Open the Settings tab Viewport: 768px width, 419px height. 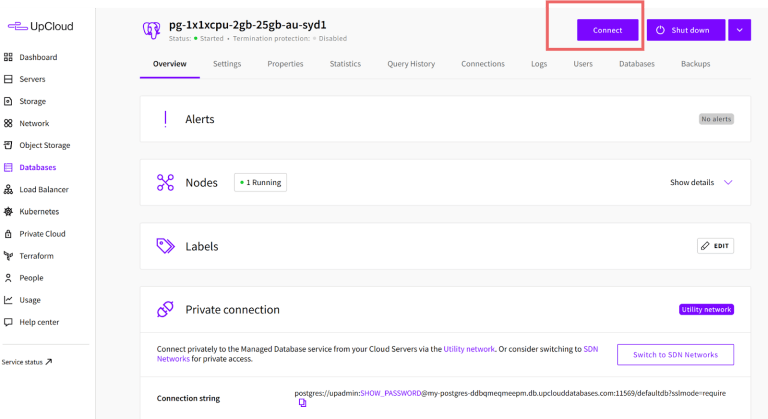(227, 64)
